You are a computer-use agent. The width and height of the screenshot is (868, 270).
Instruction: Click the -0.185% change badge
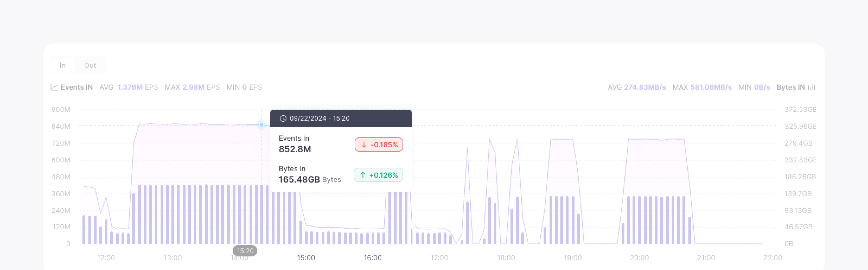(x=379, y=145)
